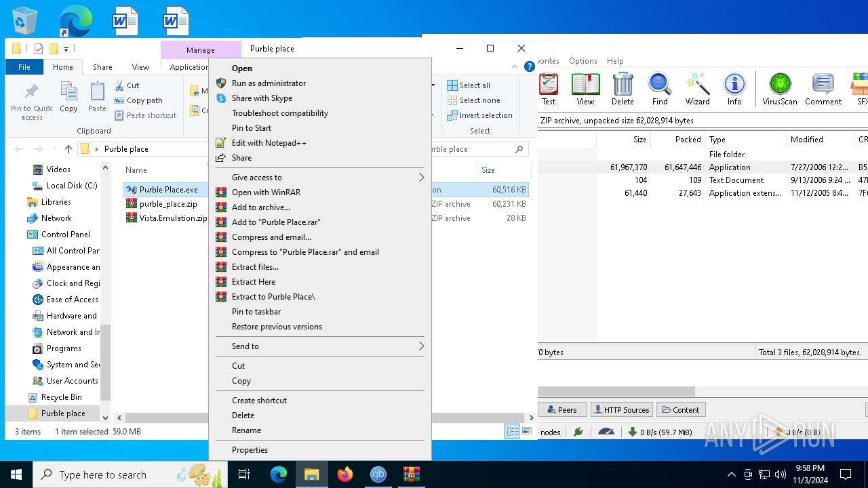Open WinRAR from the taskbar
This screenshot has width=868, height=488.
pos(412,474)
